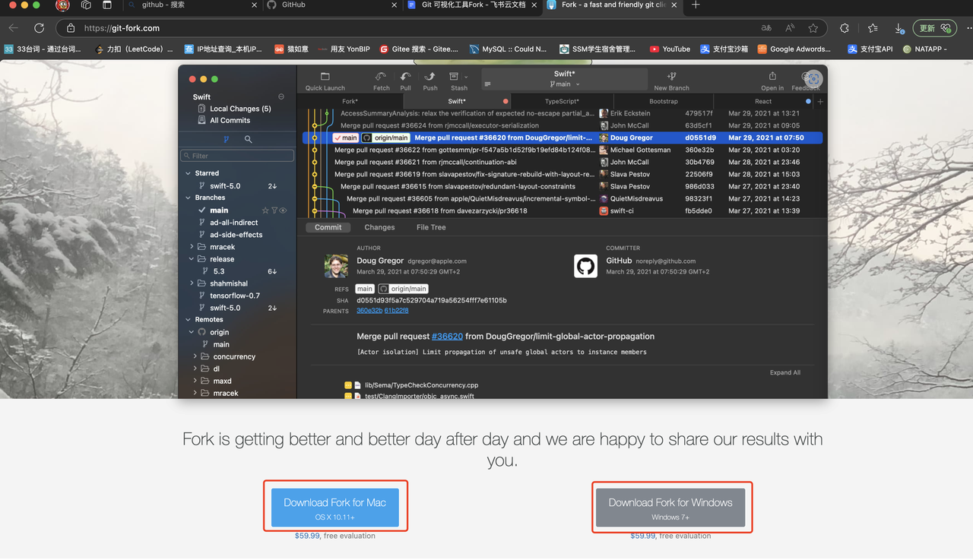973x560 pixels.
Task: Open the browser profile avatar
Action: pos(63,5)
